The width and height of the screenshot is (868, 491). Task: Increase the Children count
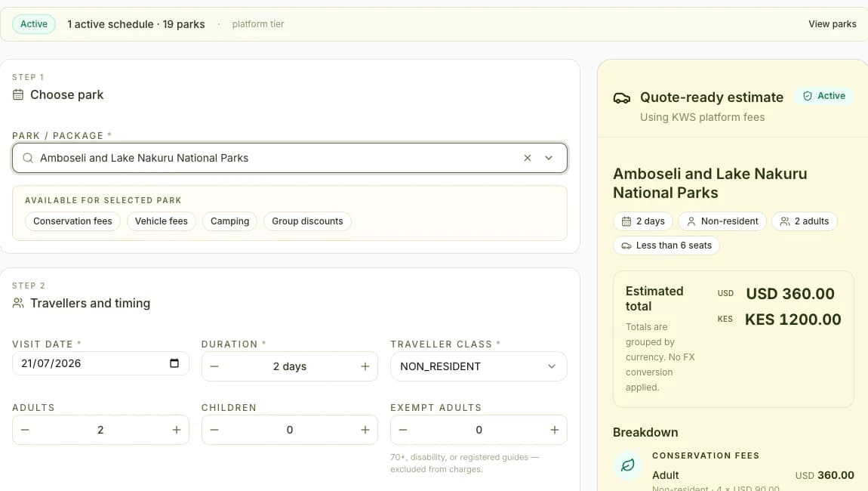pos(365,430)
